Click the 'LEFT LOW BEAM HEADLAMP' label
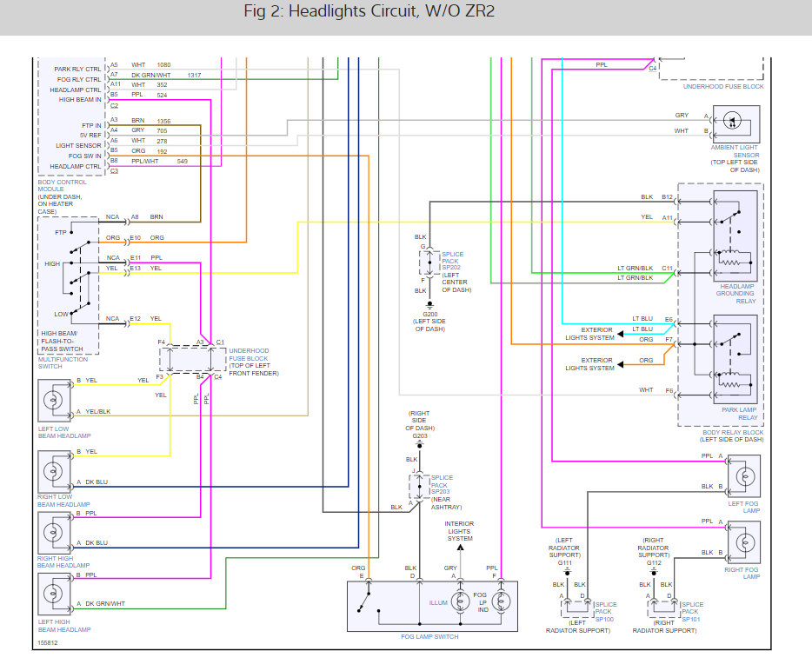 pyautogui.click(x=64, y=432)
